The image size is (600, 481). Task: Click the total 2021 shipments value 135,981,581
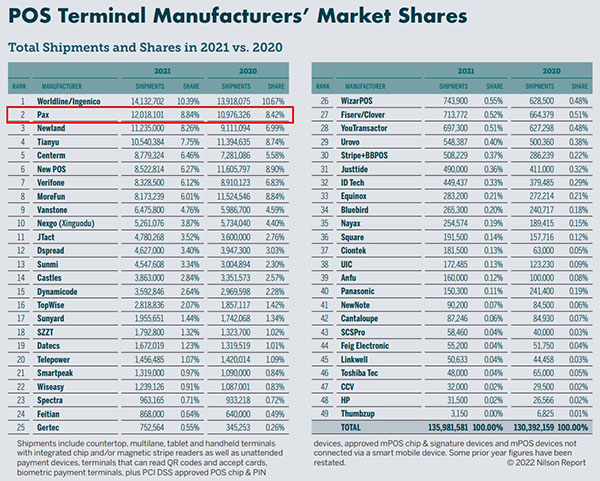click(x=448, y=427)
